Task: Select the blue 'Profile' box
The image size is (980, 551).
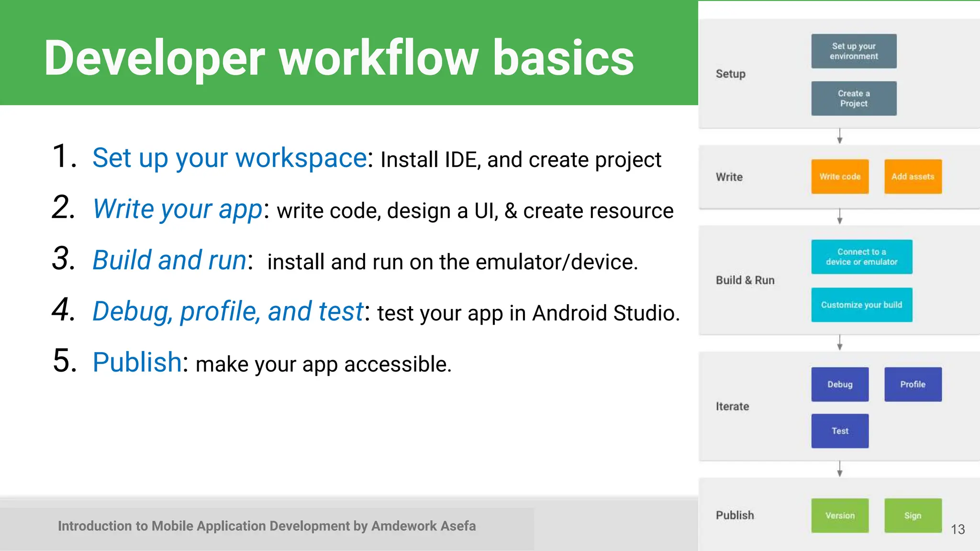Action: coord(913,384)
